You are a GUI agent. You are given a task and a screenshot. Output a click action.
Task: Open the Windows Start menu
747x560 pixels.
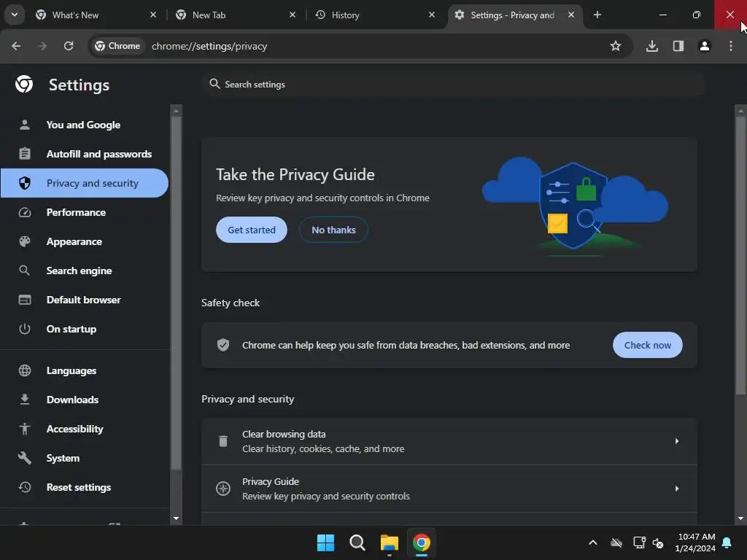point(326,542)
